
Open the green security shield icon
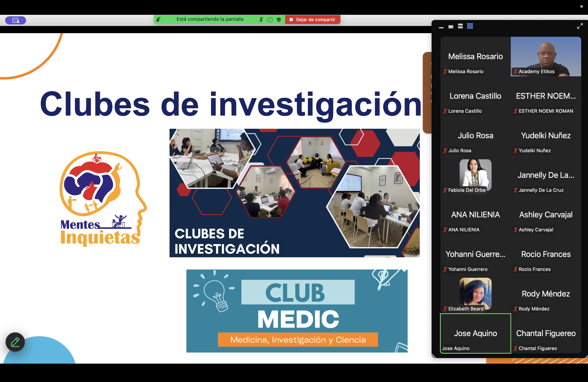tap(279, 20)
